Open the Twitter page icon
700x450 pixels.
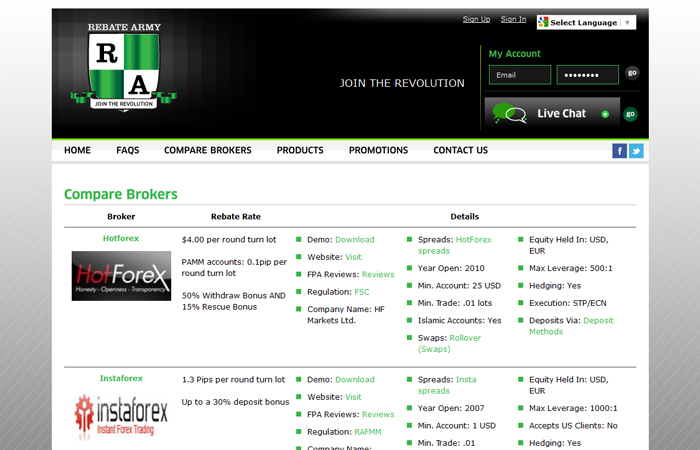pyautogui.click(x=636, y=151)
